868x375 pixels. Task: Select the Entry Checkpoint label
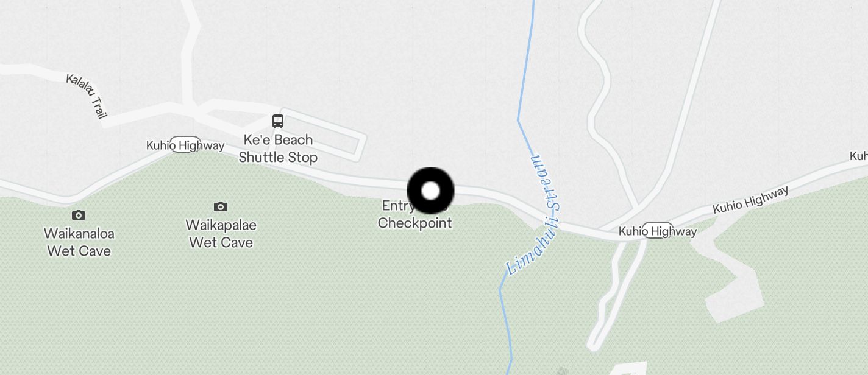pos(415,214)
